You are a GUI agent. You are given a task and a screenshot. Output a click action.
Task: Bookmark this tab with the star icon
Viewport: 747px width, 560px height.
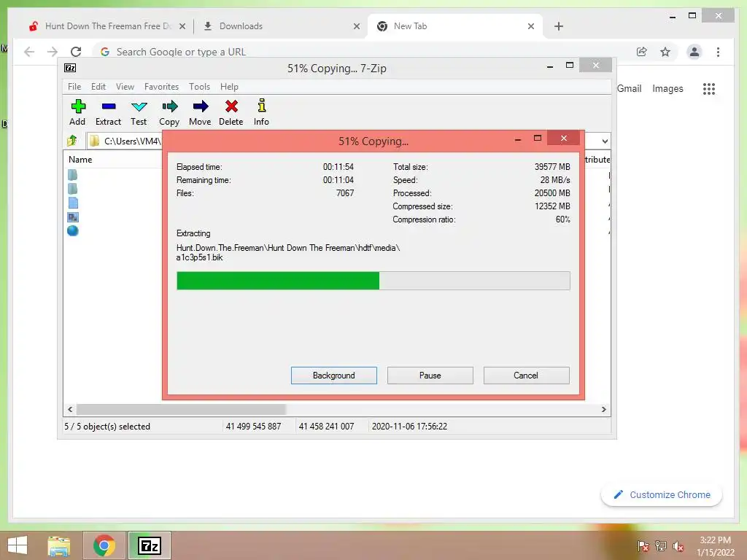[665, 52]
